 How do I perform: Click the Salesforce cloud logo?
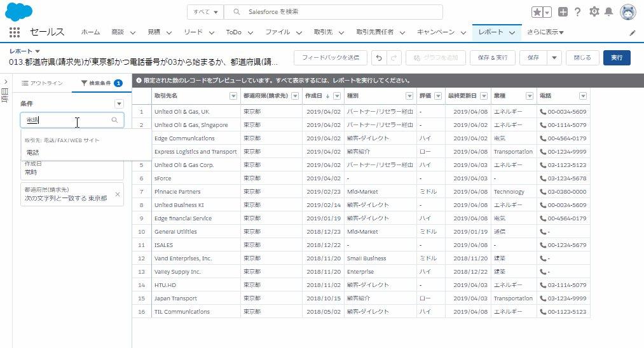coord(19,11)
